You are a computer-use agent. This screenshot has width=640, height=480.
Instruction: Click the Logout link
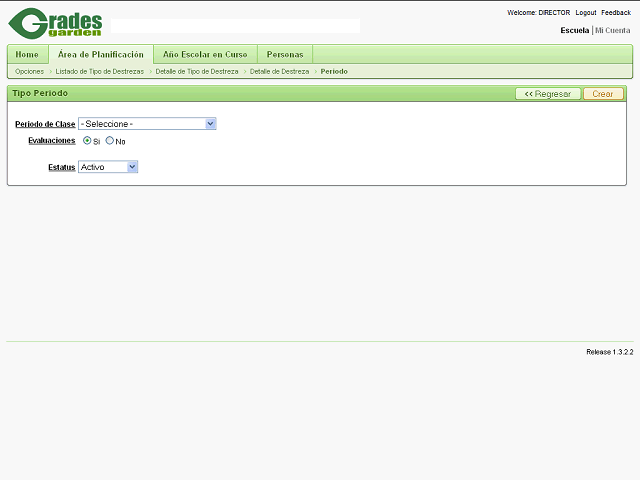click(586, 13)
